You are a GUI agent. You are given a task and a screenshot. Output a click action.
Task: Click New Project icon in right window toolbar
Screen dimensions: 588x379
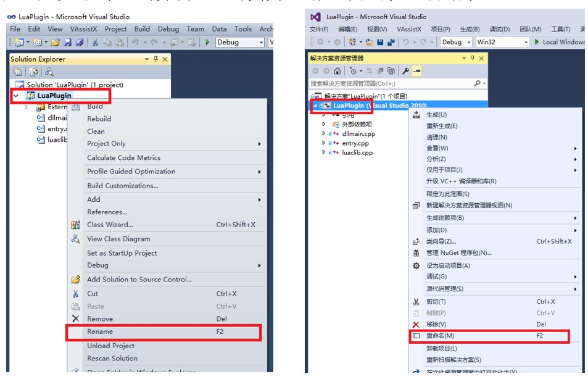352,42
